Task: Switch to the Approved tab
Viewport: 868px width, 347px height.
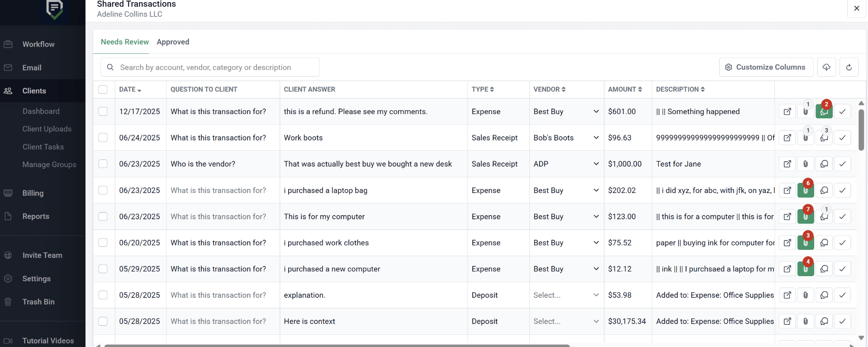Action: tap(173, 42)
